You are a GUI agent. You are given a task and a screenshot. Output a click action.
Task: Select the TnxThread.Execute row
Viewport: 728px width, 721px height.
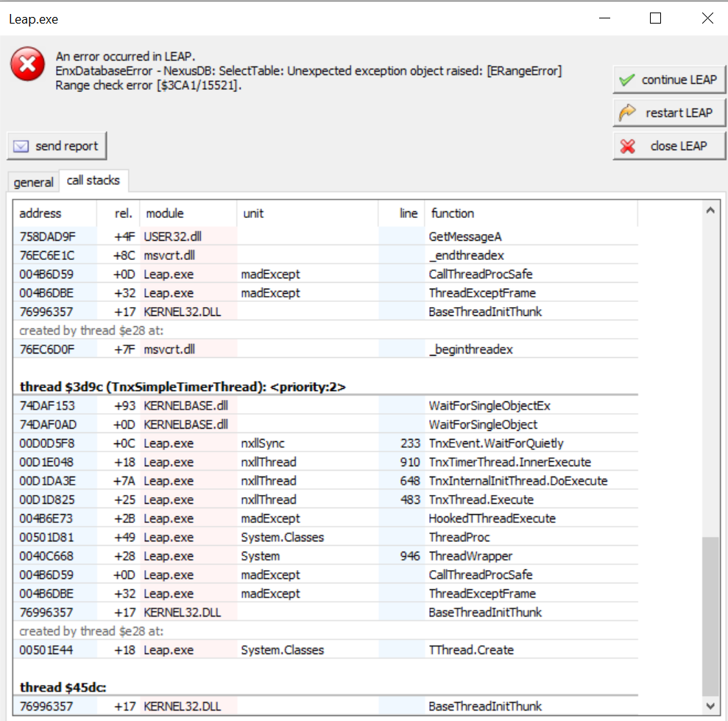pyautogui.click(x=325, y=500)
